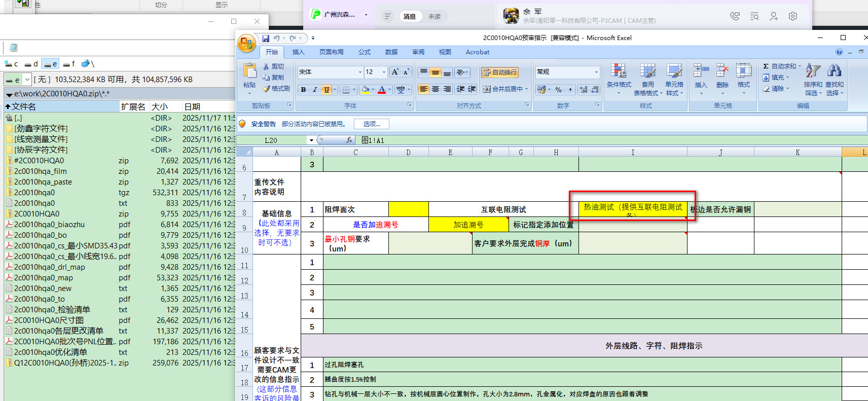Select drive c in Total Commander
The image size is (868, 401).
[x=11, y=64]
